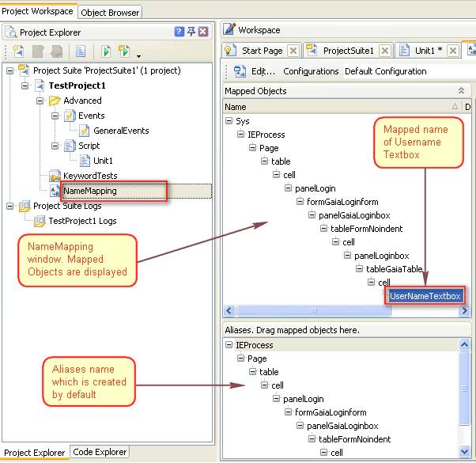Click the blue help icon in Project Explorer
The height and width of the screenshot is (463, 476).
[179, 32]
